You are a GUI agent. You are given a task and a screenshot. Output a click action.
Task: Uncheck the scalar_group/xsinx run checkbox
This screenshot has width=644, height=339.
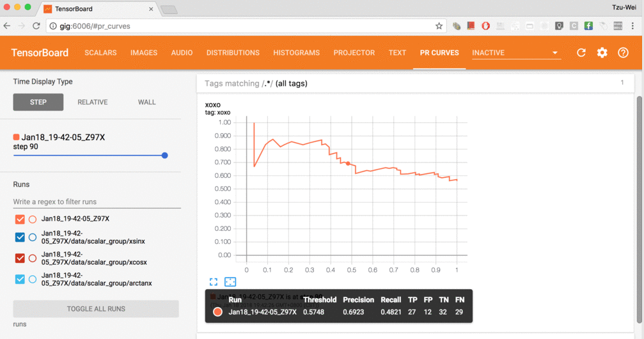pos(20,237)
